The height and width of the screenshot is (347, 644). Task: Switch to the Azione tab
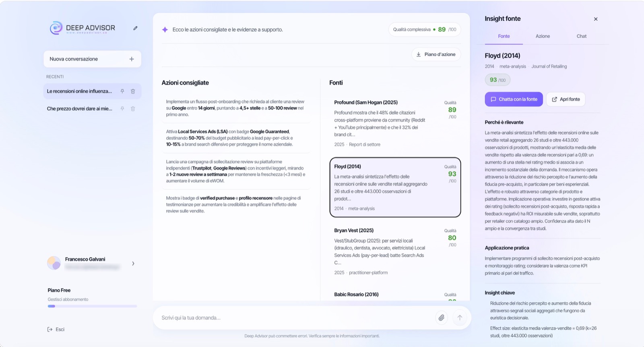coord(543,36)
